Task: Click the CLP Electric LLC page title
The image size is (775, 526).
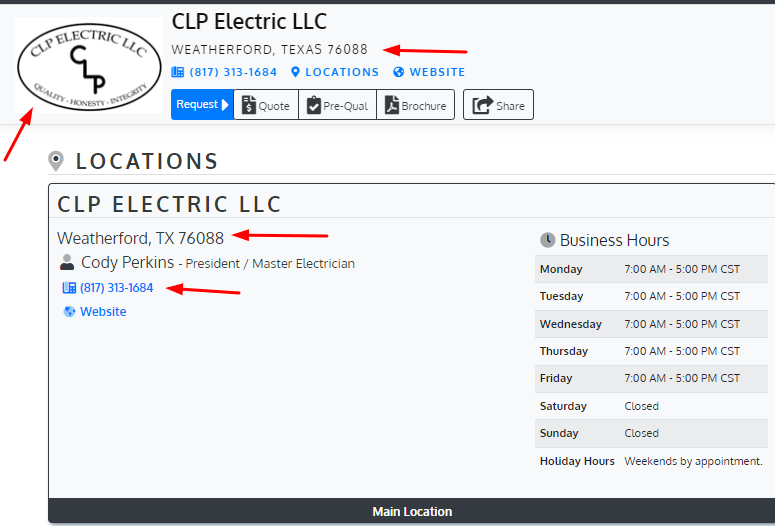Action: [249, 22]
